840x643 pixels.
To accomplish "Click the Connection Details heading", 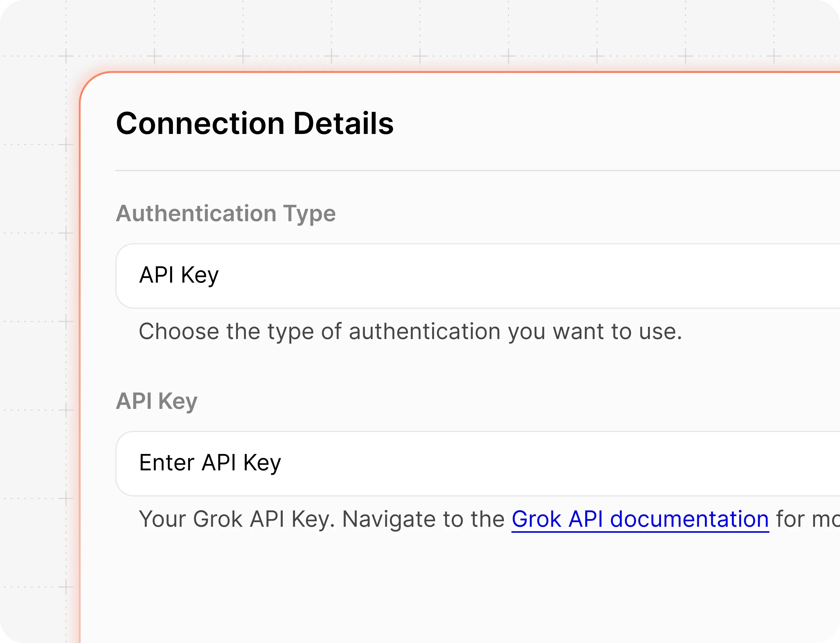I will click(255, 124).
